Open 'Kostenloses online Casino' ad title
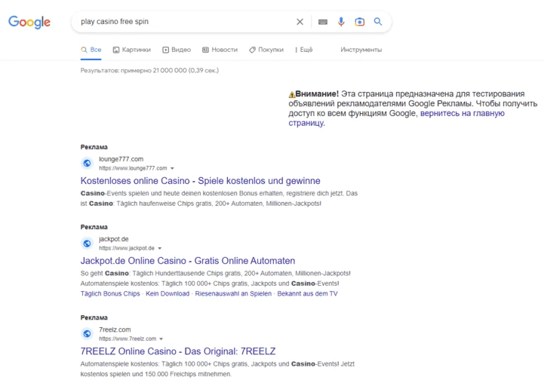Image resolution: width=544 pixels, height=392 pixels. point(200,181)
